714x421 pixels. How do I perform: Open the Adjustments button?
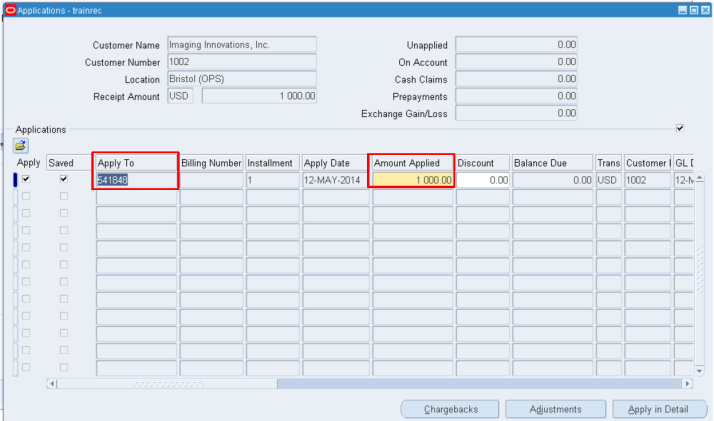point(557,409)
